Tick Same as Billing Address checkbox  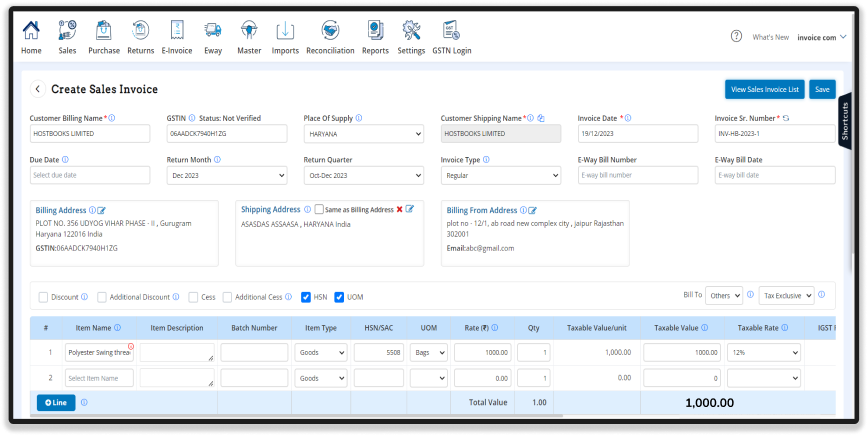pos(318,209)
